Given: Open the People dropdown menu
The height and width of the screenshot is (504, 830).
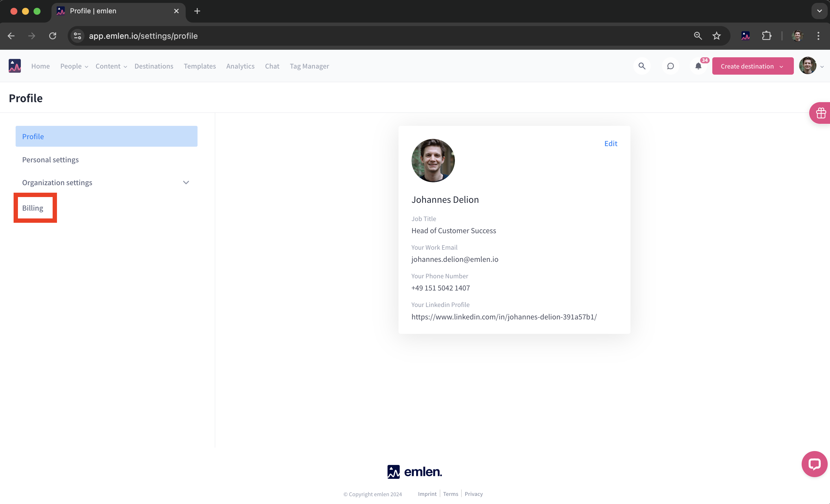Looking at the screenshot, I should coord(74,66).
